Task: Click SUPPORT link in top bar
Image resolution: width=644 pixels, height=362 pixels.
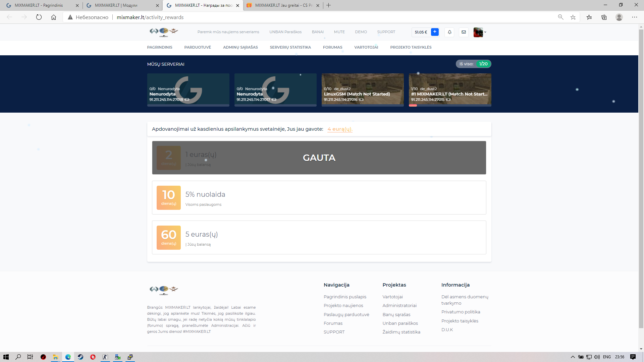Action: click(x=386, y=32)
